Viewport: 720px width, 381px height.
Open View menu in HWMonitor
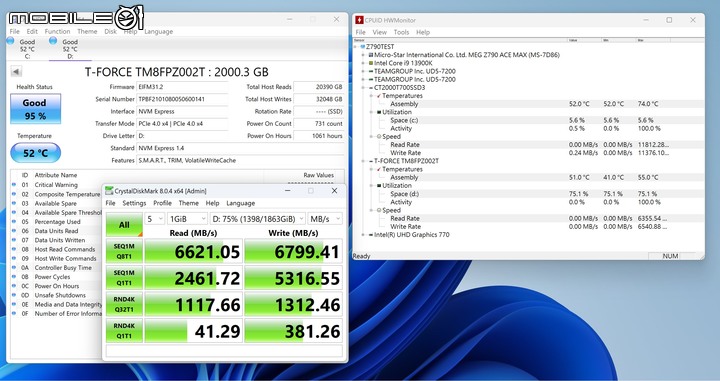pos(379,32)
